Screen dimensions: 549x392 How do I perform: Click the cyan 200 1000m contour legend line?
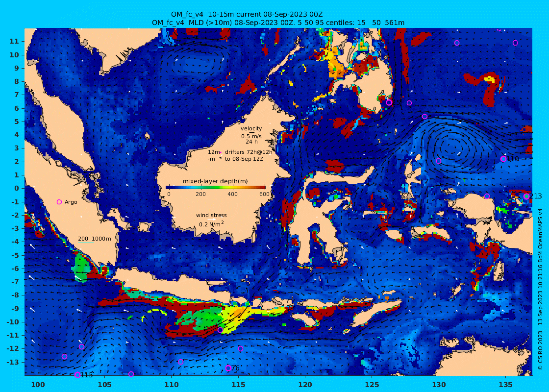pos(86,243)
